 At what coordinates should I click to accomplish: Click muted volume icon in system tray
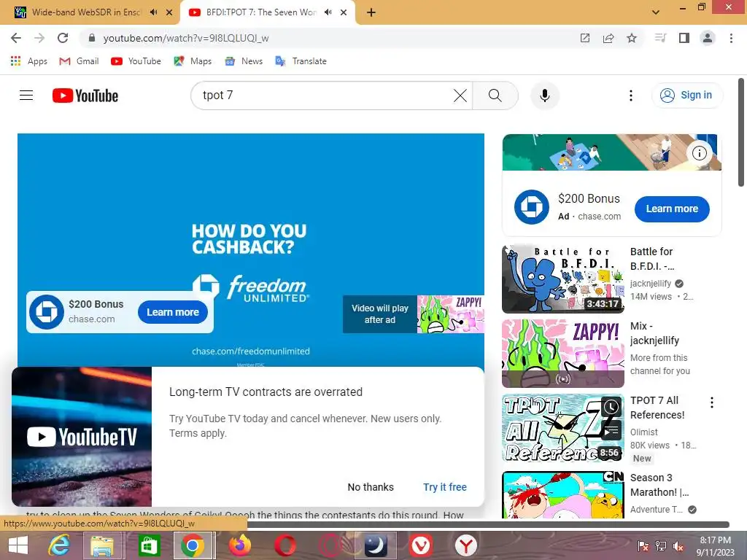[678, 546]
